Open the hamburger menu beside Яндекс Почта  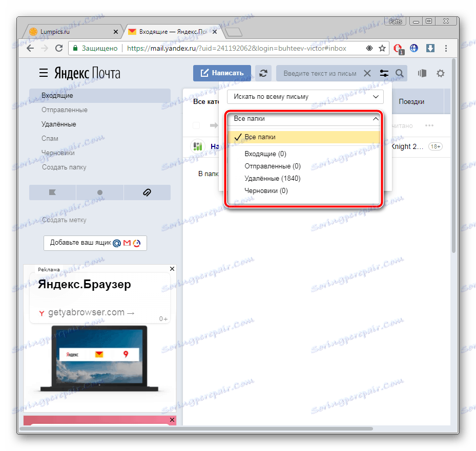point(44,73)
